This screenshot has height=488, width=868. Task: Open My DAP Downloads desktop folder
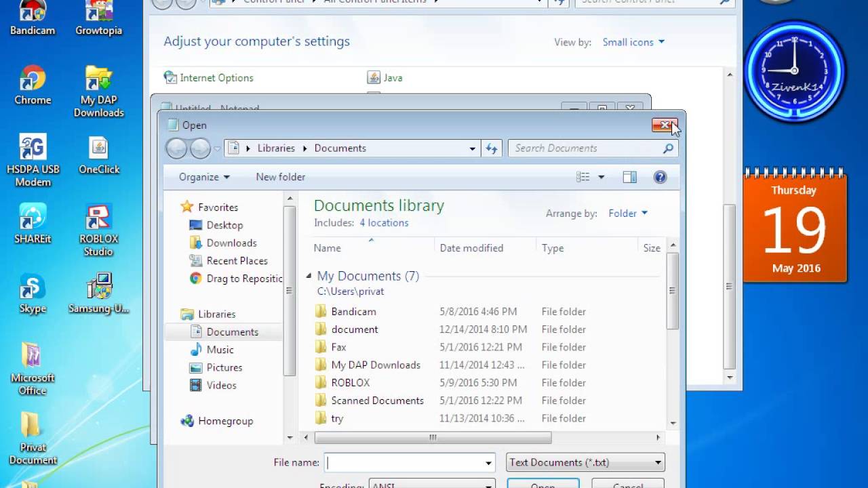point(99,92)
